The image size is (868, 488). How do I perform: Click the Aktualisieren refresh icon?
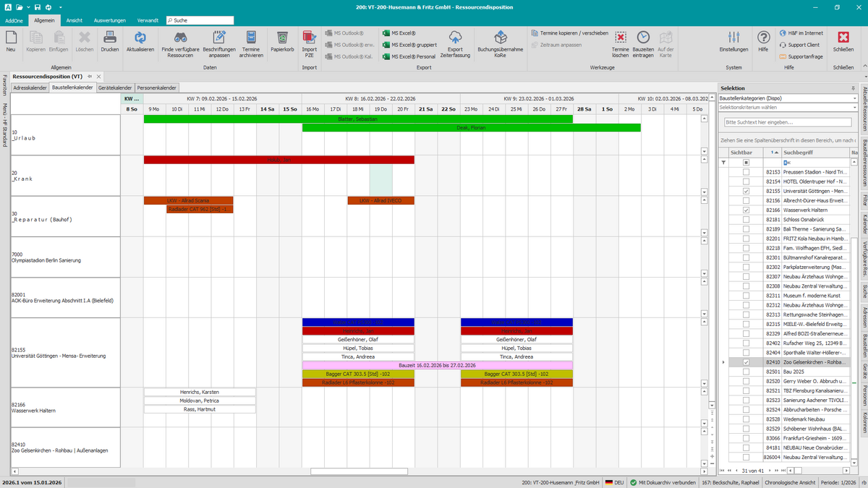point(140,38)
